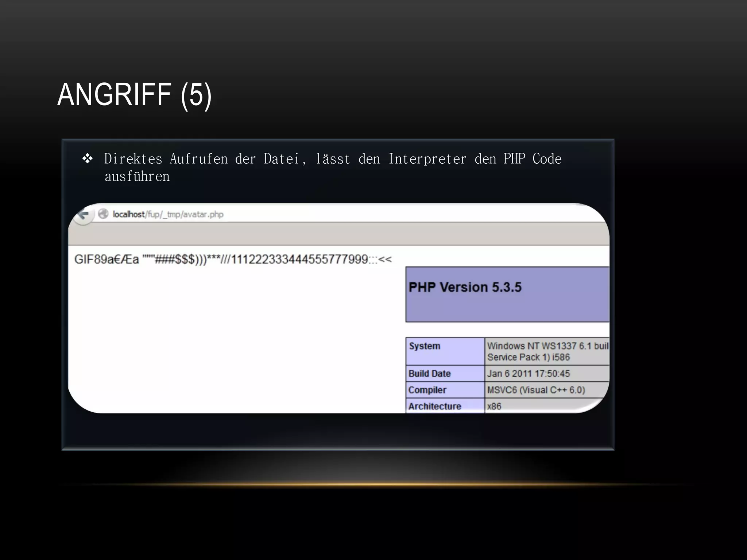
Task: Click the Jan 6 2011 17:50:45 value
Action: (528, 373)
